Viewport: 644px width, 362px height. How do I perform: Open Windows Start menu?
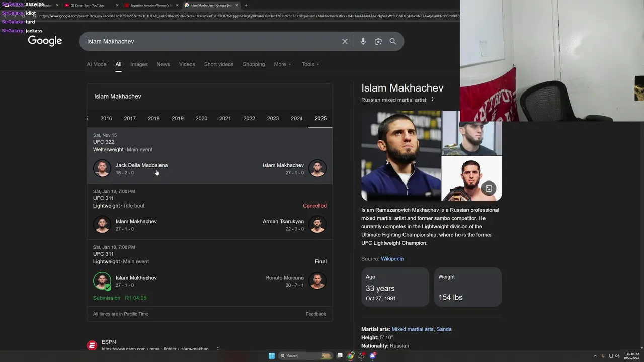coord(272,356)
